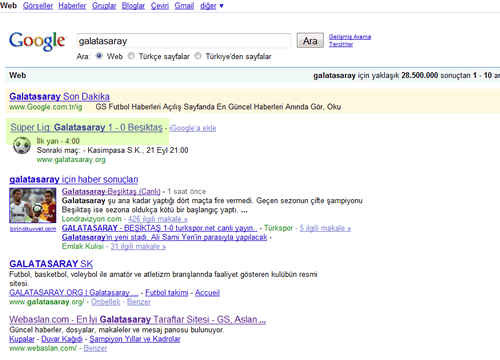
Task: Click the Google logo
Action: tap(37, 41)
